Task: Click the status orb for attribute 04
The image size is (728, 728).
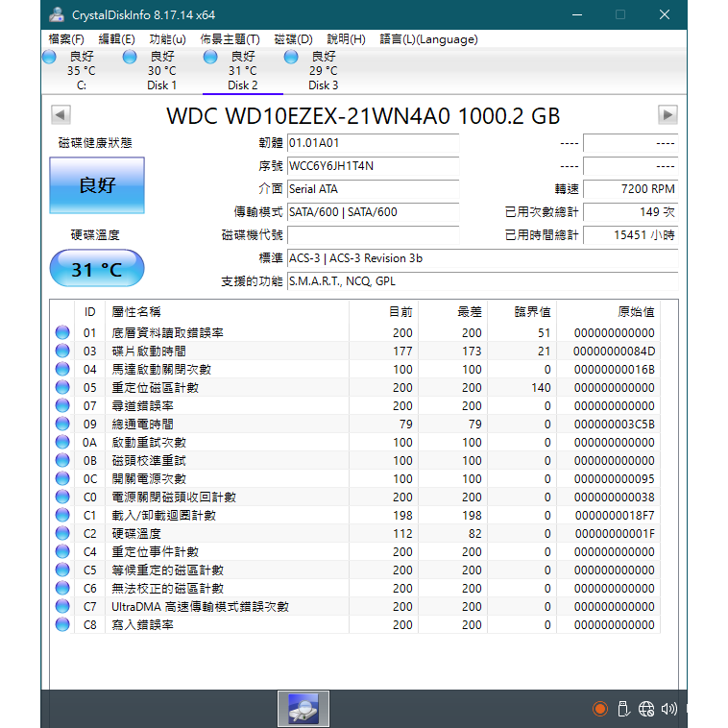Action: coord(62,369)
